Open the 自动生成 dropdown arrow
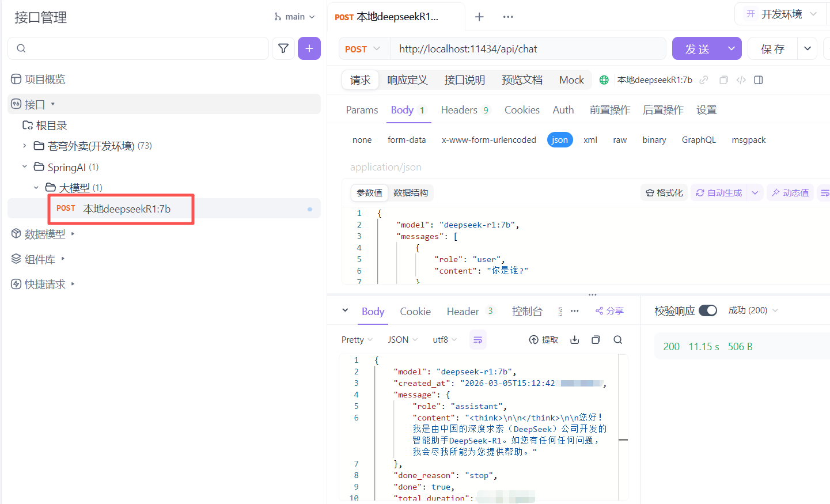Image resolution: width=830 pixels, height=504 pixels. [755, 193]
